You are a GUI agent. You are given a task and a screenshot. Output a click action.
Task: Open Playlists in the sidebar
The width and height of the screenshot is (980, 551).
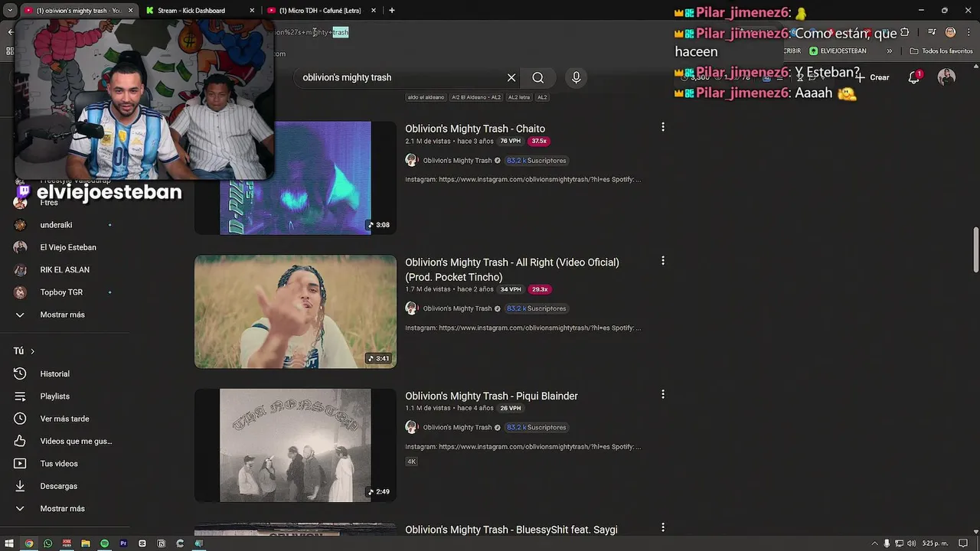point(54,396)
